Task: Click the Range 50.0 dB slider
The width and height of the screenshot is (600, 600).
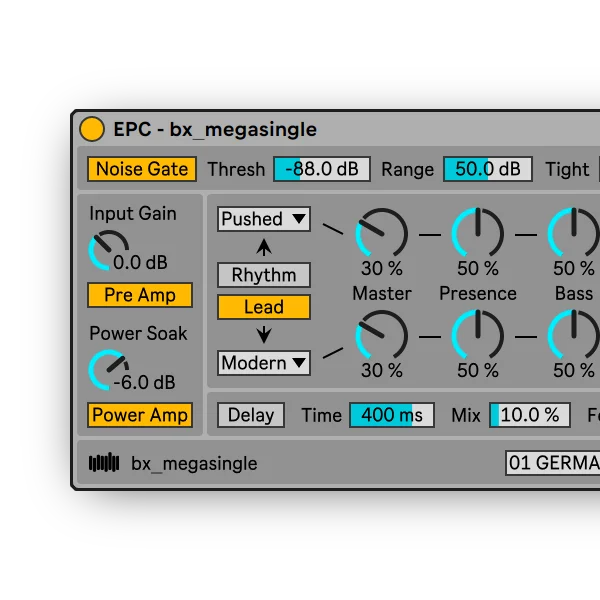Action: point(488,169)
